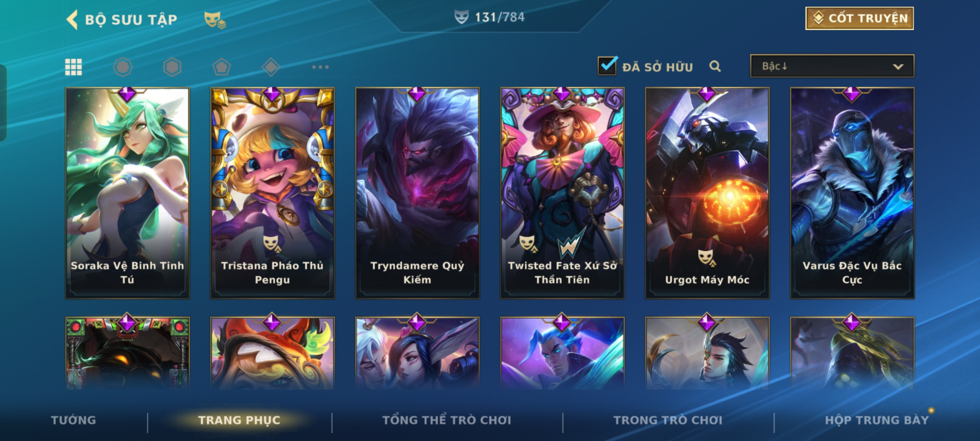Filter by pentagon rarity gem icon

[222, 67]
